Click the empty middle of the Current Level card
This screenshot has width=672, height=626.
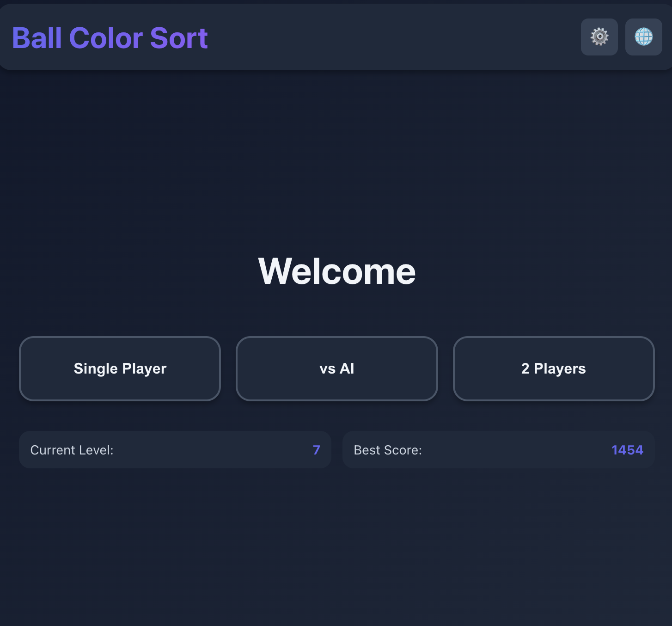tap(213, 450)
